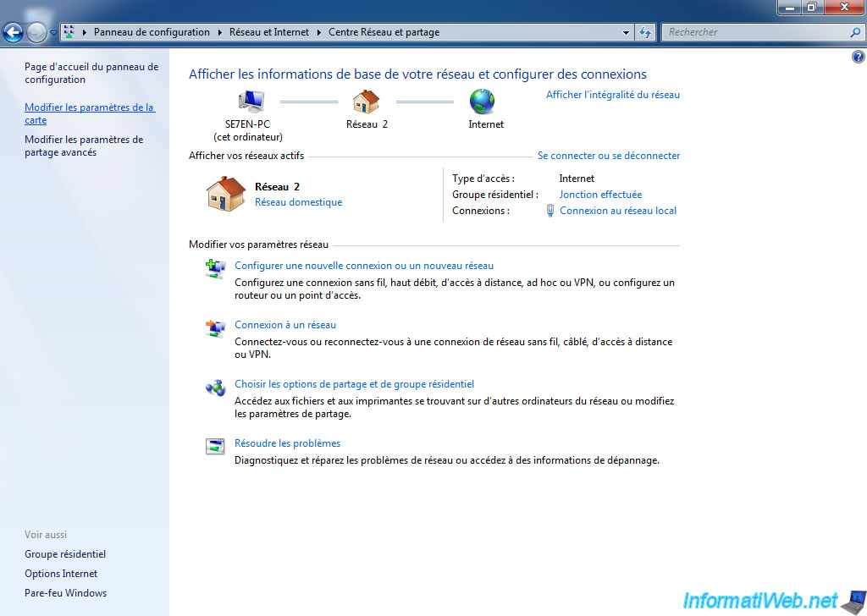Open Help with the question mark icon
867x616 pixels.
point(859,57)
